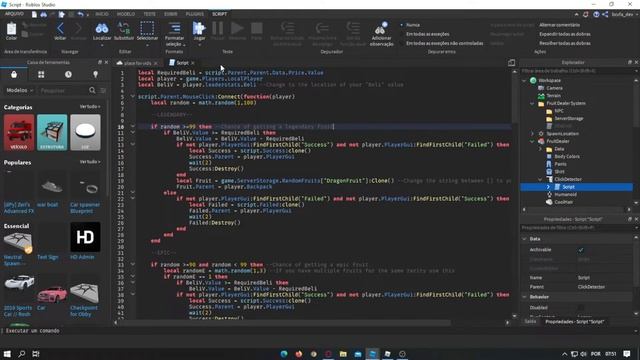This screenshot has width=640, height=360.
Task: Click the Windows taskbar search icon
Action: [x=22, y=354]
